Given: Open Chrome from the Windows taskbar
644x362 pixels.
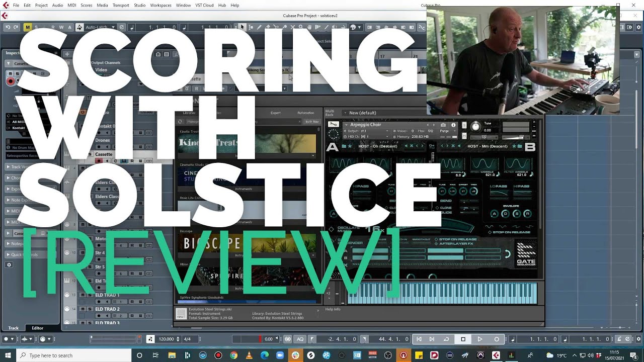Looking at the screenshot, I should tap(233, 355).
